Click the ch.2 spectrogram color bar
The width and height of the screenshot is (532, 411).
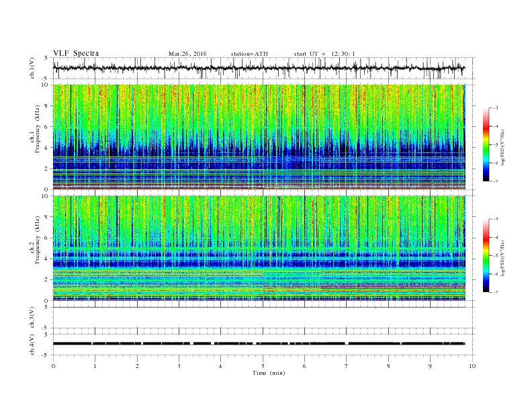tap(486, 255)
